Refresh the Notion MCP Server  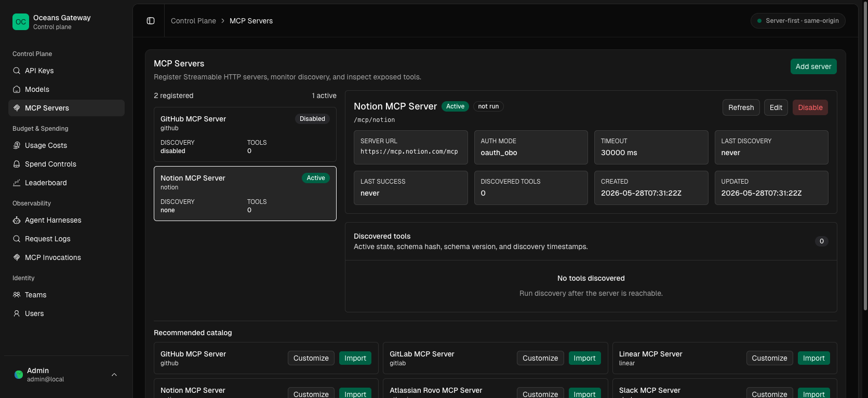pyautogui.click(x=741, y=107)
